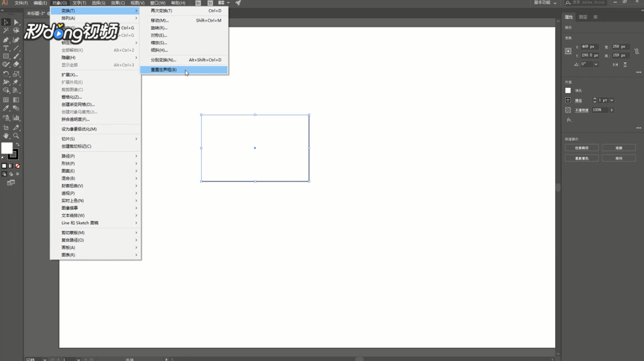The width and height of the screenshot is (644, 361).
Task: Switch to the 图层 panel tab
Action: point(583,17)
